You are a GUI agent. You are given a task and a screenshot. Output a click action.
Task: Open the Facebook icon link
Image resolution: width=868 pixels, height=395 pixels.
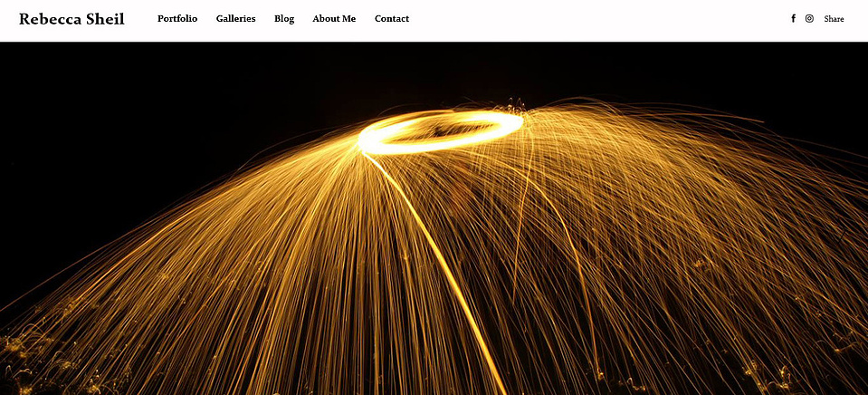(793, 18)
